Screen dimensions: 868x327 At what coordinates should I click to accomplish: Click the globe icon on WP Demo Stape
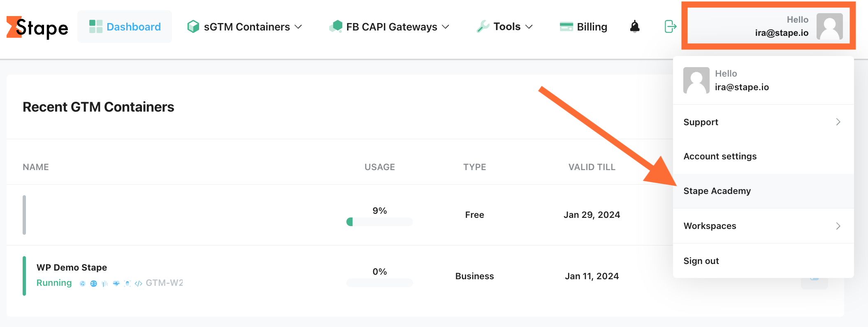coord(93,283)
